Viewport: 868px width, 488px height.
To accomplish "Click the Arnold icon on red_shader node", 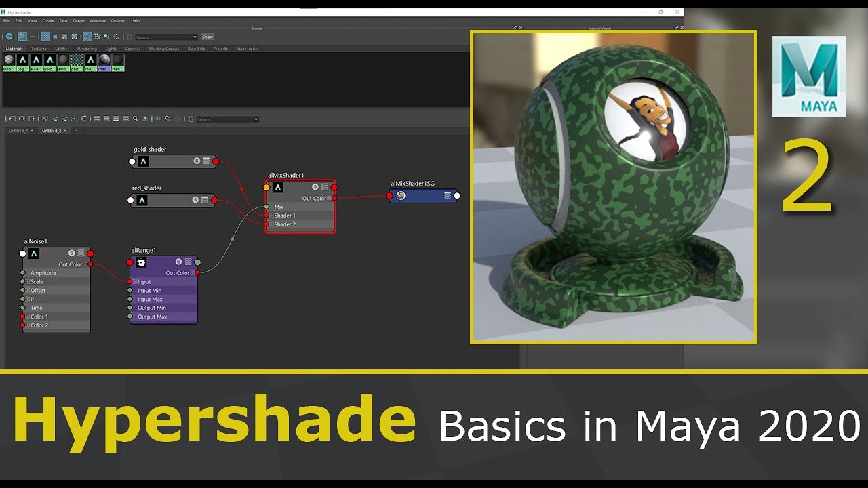I will pyautogui.click(x=142, y=200).
